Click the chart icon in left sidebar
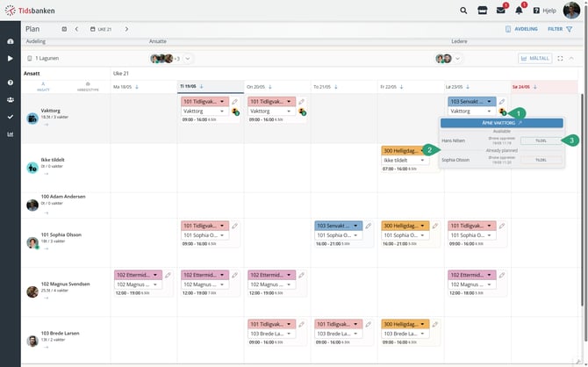588x367 pixels. [x=11, y=134]
